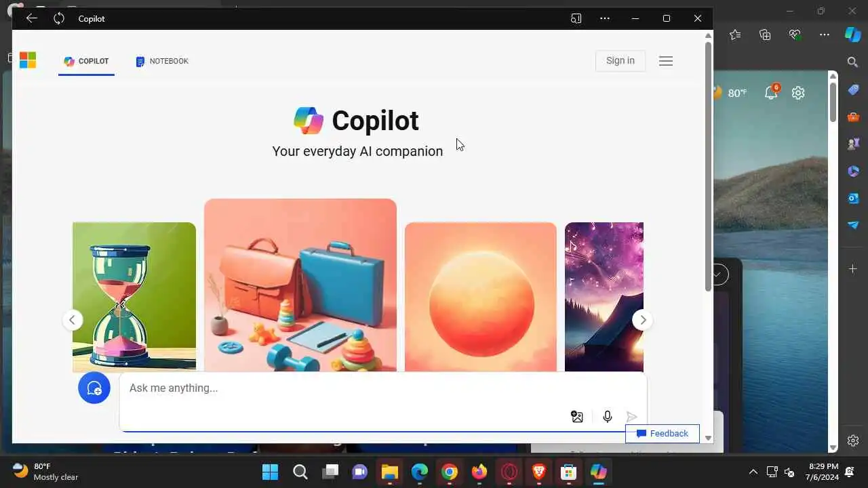Open Edge sidebar Shopping tag icon
Screen dimensions: 868x488
853,89
